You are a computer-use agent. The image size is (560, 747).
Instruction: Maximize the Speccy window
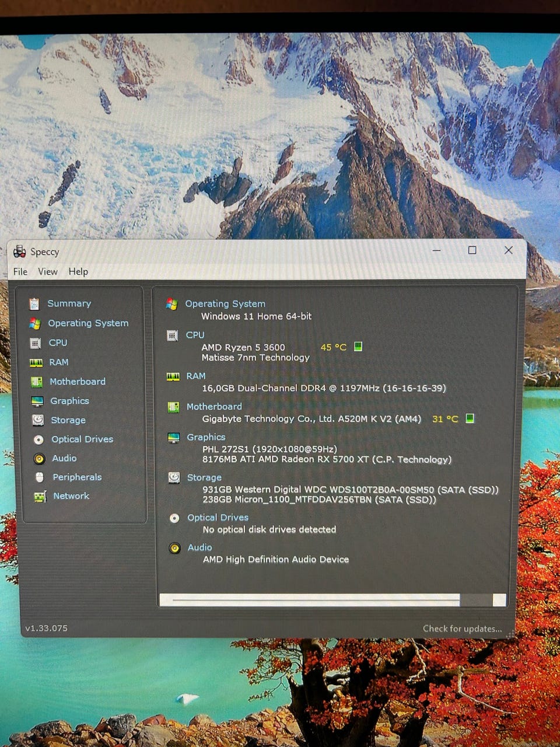(x=473, y=250)
